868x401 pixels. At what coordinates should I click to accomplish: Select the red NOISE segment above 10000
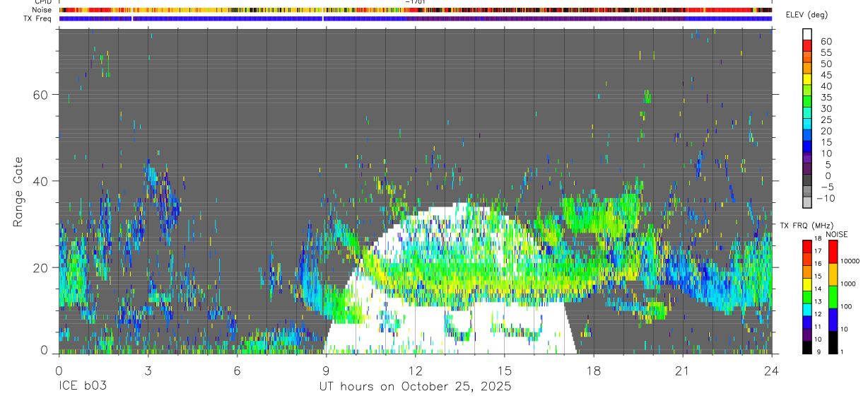coord(833,252)
